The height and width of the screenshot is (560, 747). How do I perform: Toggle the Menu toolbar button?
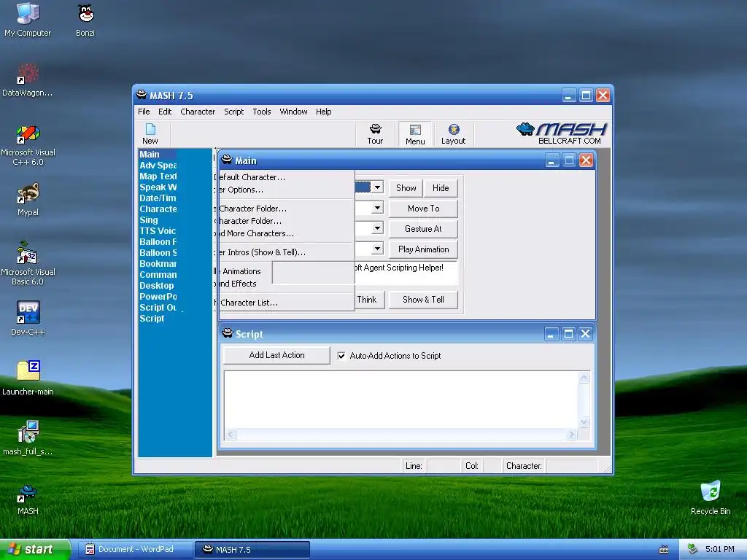[415, 134]
